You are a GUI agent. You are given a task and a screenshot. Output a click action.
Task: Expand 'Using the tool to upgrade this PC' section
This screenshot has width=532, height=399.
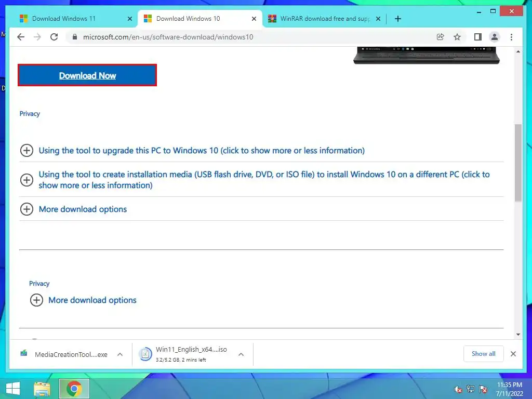202,150
